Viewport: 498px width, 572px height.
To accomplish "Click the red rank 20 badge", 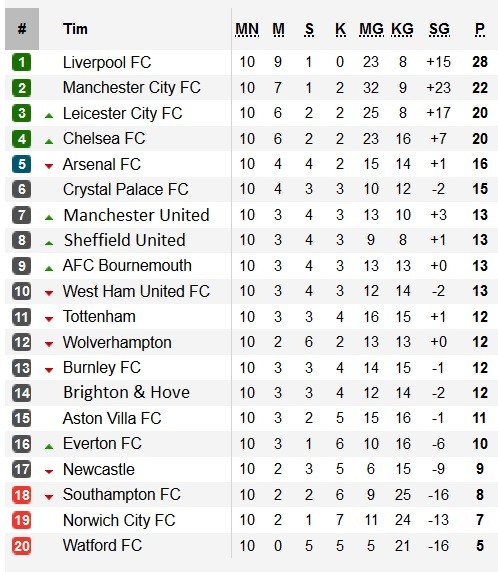I will tap(22, 546).
